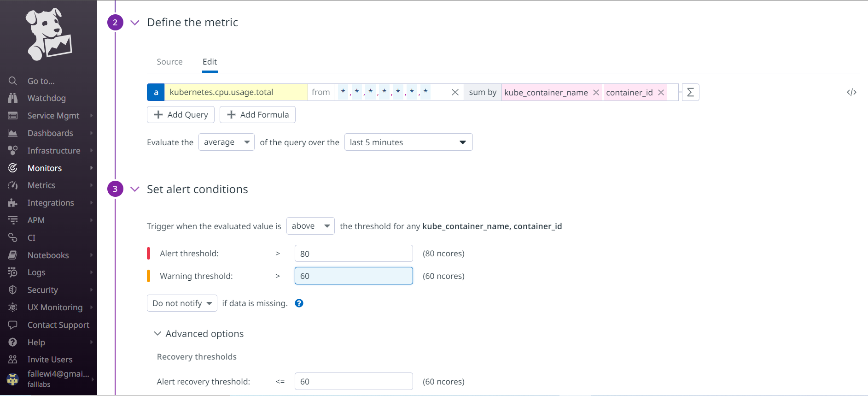Click the missing data help question icon
The image size is (868, 396).
(x=299, y=303)
